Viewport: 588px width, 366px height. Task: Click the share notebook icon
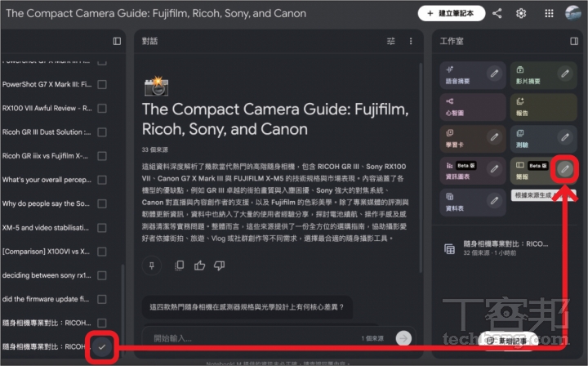click(x=497, y=14)
